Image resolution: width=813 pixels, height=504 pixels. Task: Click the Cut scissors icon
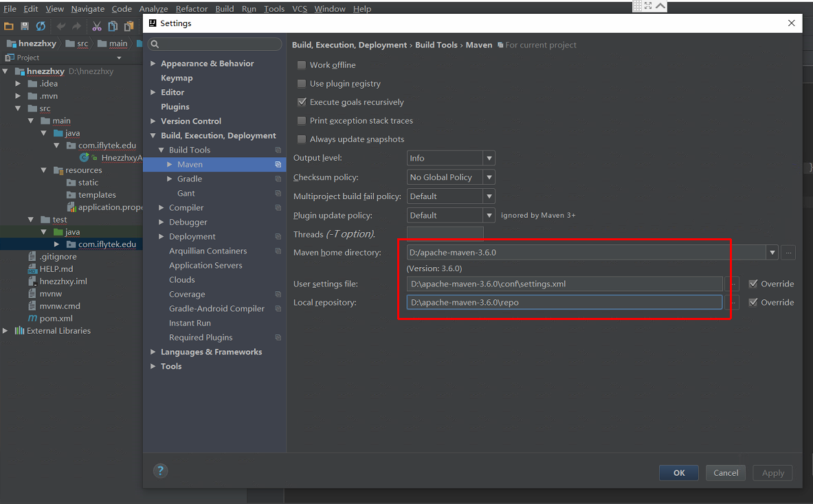(x=96, y=26)
